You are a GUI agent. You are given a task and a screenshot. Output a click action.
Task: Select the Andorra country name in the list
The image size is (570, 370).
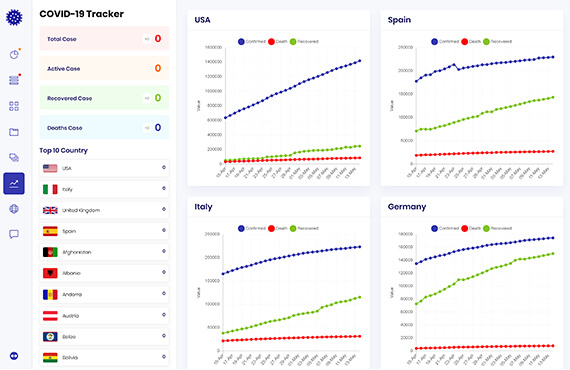coord(72,294)
